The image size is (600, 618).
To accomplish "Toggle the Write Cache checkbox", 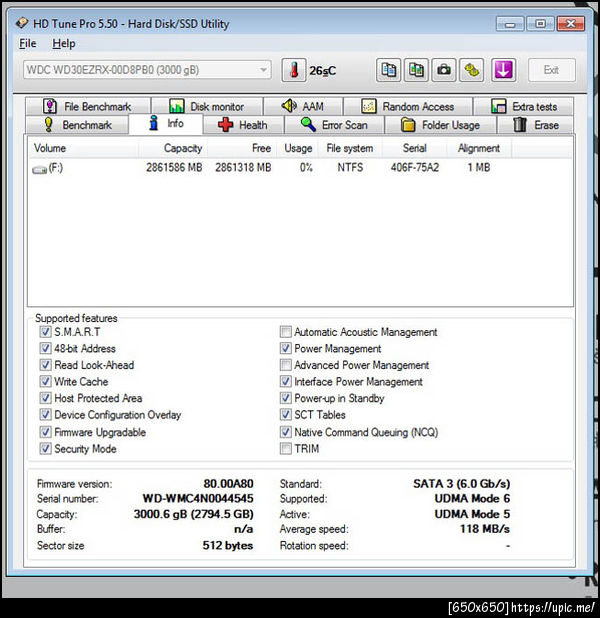I will pos(45,381).
